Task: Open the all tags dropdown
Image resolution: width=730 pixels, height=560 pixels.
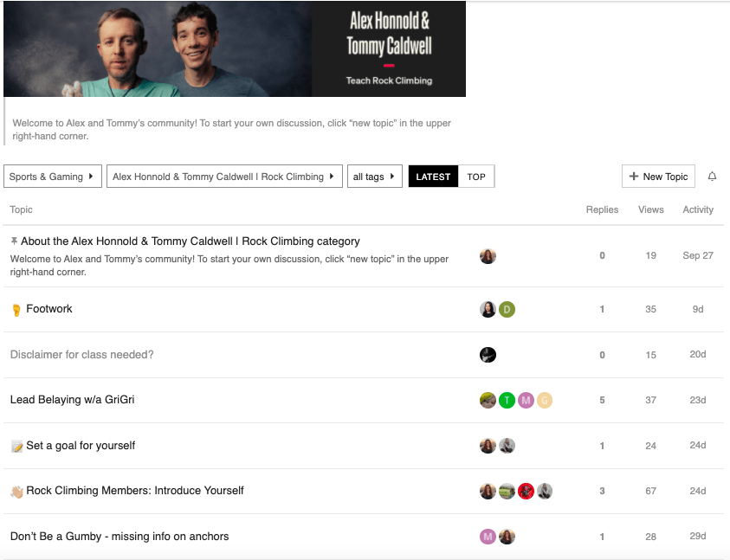Action: click(375, 177)
